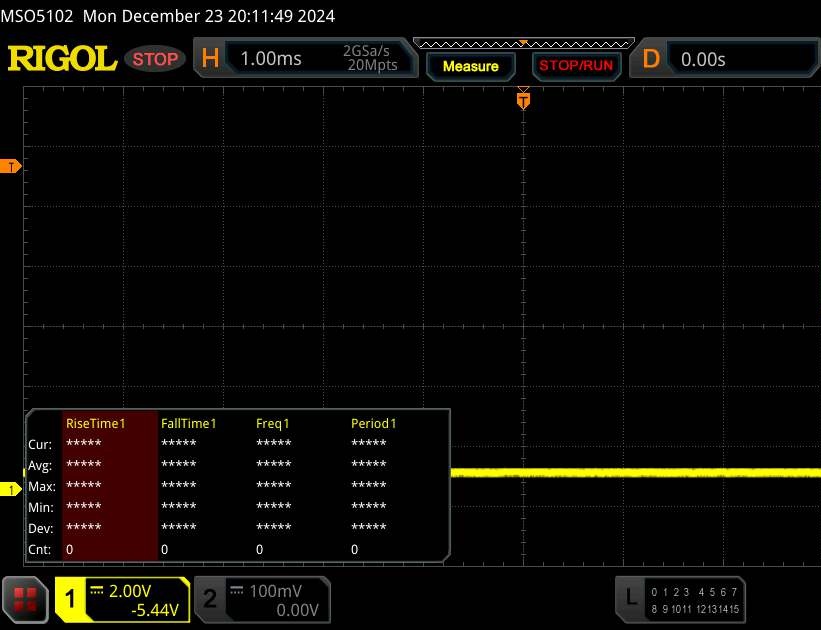Select the trigger position marker above grid
This screenshot has width=821, height=630.
click(x=522, y=100)
